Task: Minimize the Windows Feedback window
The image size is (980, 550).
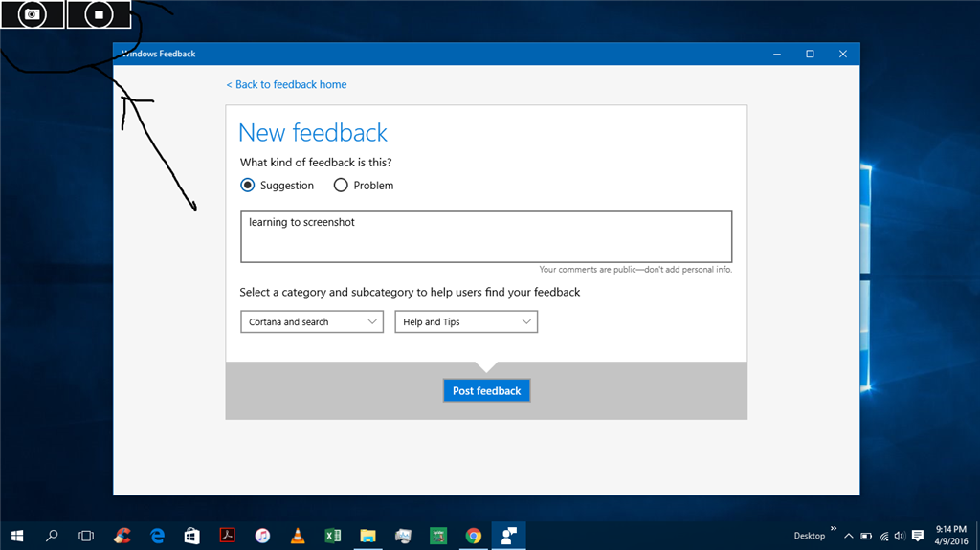Action: [x=777, y=54]
